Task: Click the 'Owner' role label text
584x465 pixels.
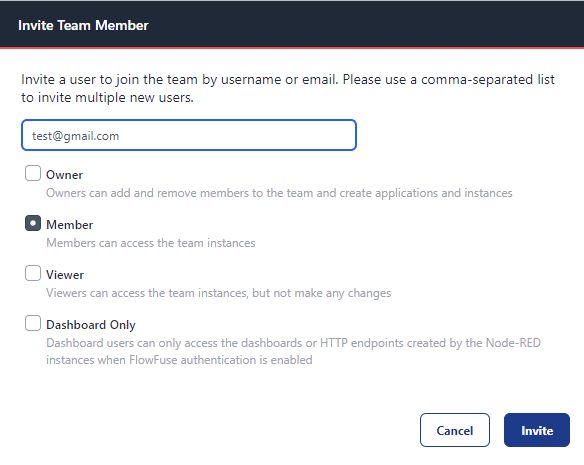Action: (x=64, y=175)
